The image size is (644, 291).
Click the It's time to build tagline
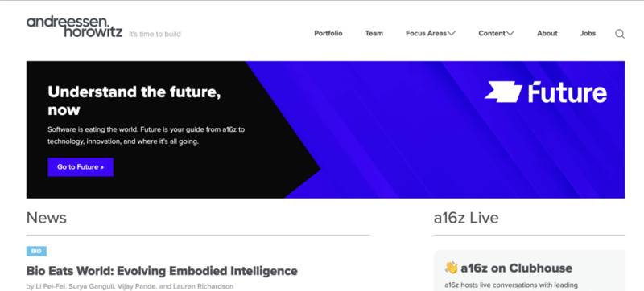click(155, 34)
